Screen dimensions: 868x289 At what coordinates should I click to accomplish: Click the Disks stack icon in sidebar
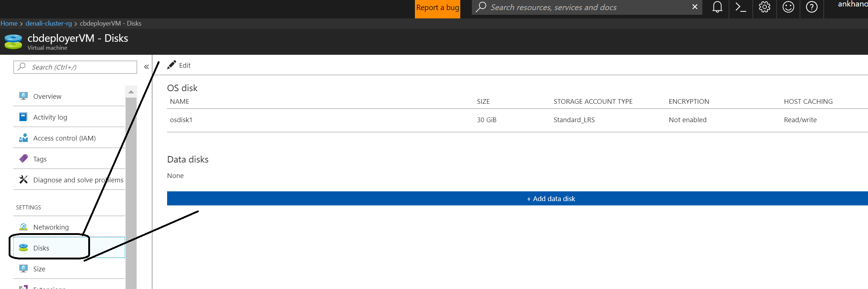23,248
